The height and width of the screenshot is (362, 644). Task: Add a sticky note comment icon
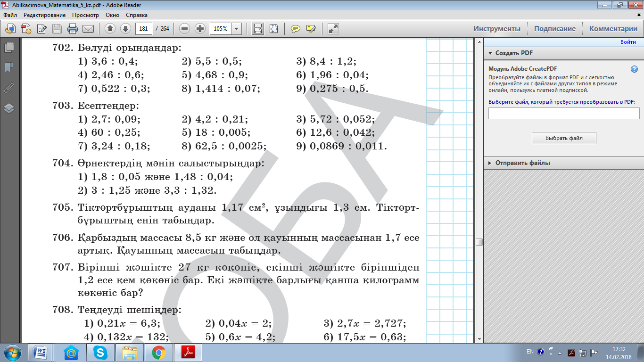click(x=296, y=29)
